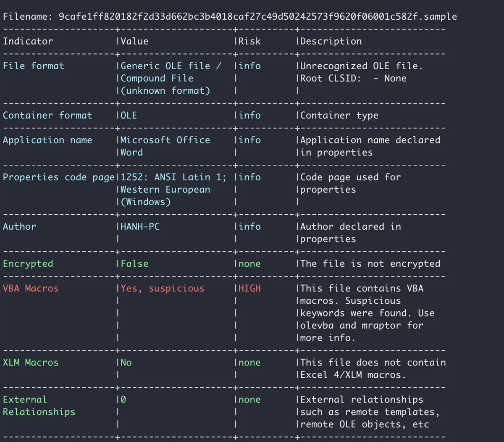Click the Encrypted indicator label

[x=28, y=264]
